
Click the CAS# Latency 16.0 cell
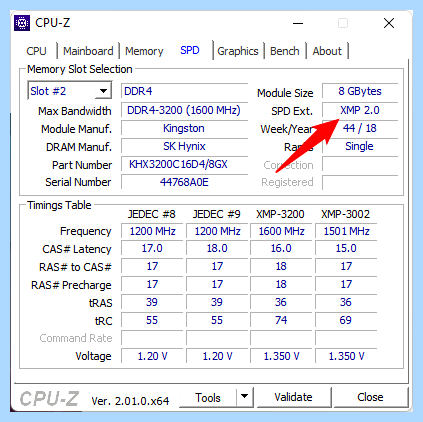[x=281, y=248]
